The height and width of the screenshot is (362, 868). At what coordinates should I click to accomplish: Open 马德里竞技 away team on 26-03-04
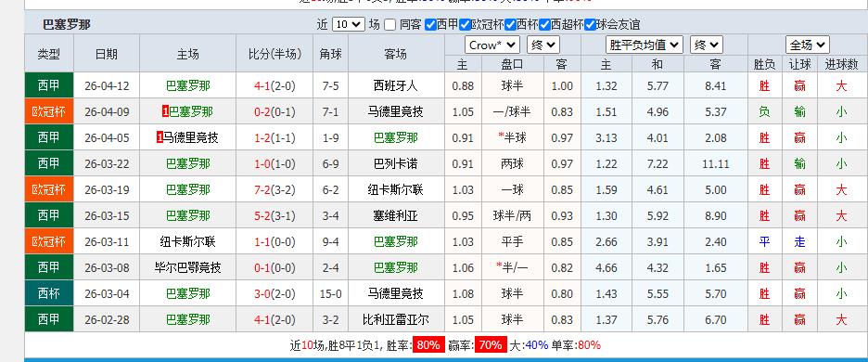coord(396,294)
